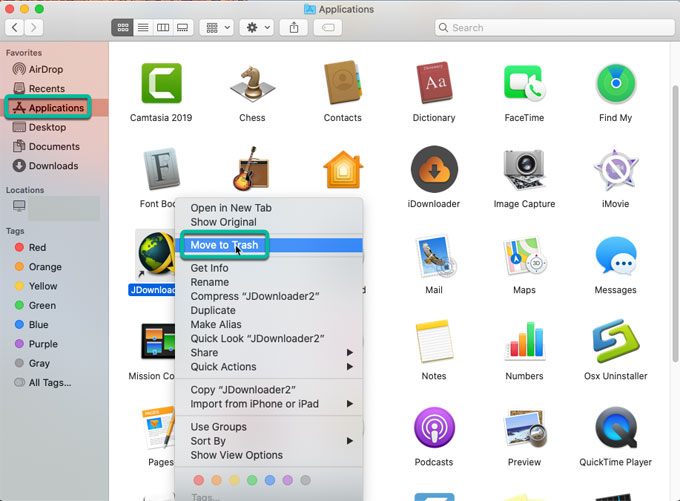Select the QuickTime Player icon
Viewport: 680px width, 501px height.
coord(615,429)
